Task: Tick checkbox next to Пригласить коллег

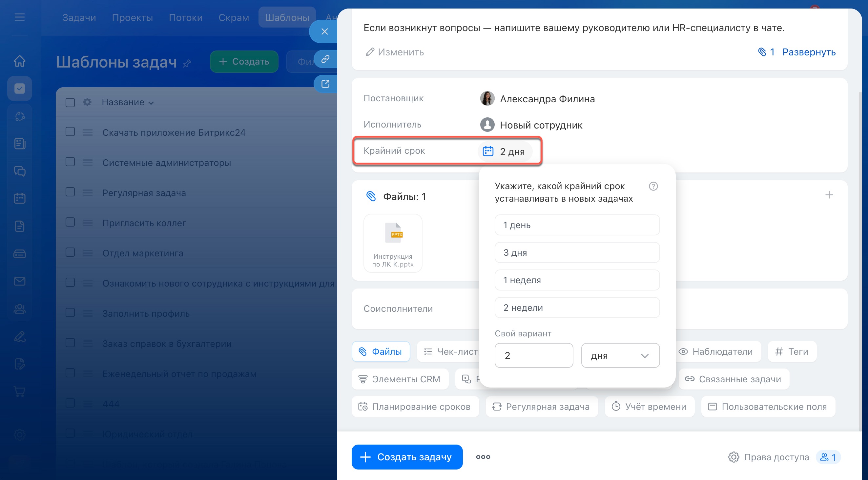Action: [70, 222]
